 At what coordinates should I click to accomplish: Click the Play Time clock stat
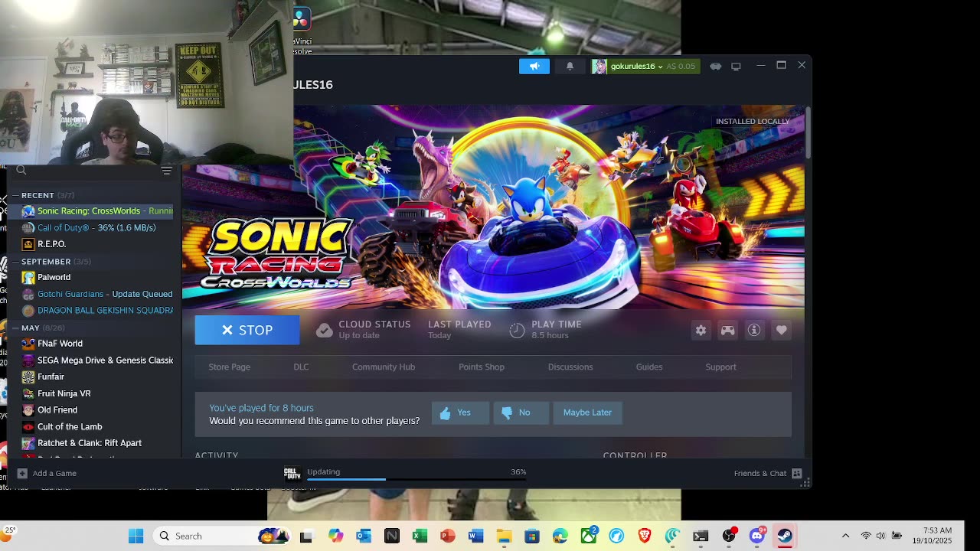546,330
